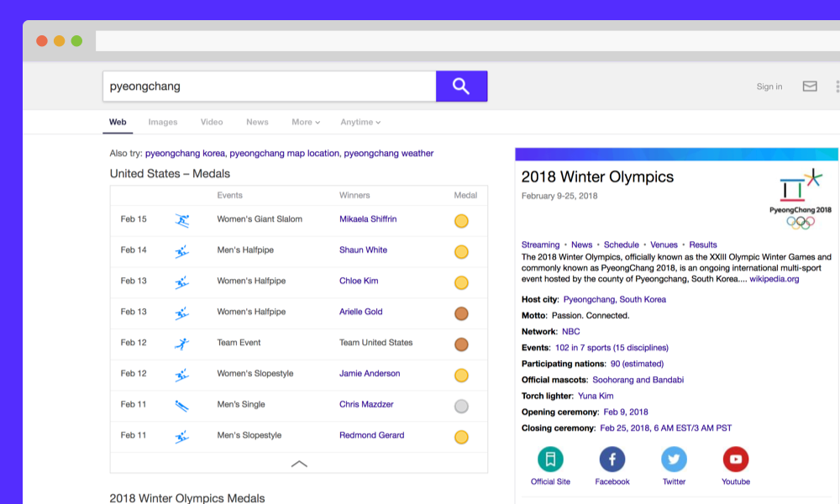Click the gold medal for Jamie Anderson
Image resolution: width=840 pixels, height=504 pixels.
click(461, 375)
